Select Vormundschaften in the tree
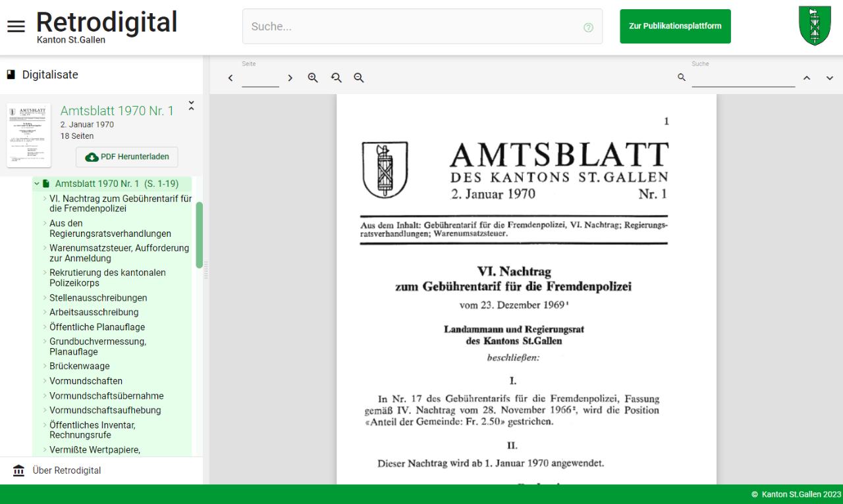843x504 pixels. (86, 381)
